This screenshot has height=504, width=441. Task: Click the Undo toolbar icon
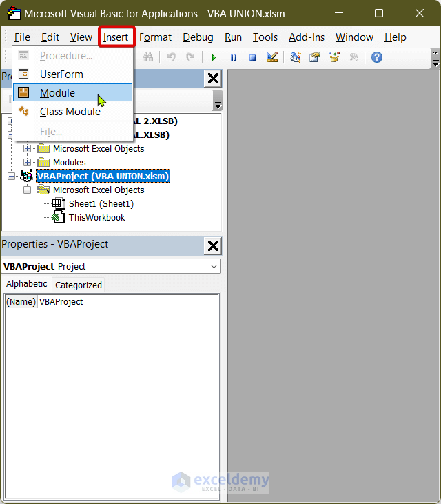[171, 57]
